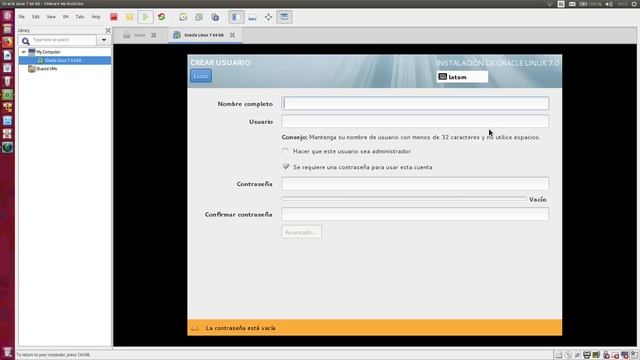Click the thumbnail bar toolbar icon
This screenshot has width=640, height=360.
[x=253, y=17]
